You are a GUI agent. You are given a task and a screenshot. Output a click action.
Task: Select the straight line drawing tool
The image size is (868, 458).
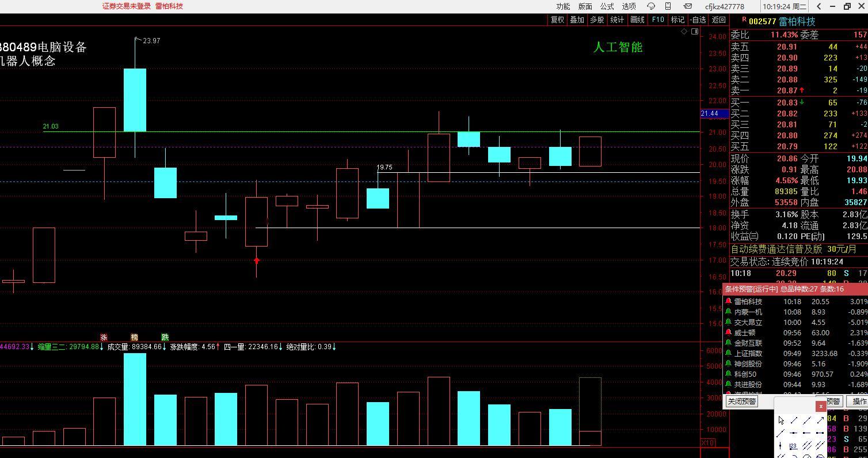pyautogui.click(x=807, y=421)
